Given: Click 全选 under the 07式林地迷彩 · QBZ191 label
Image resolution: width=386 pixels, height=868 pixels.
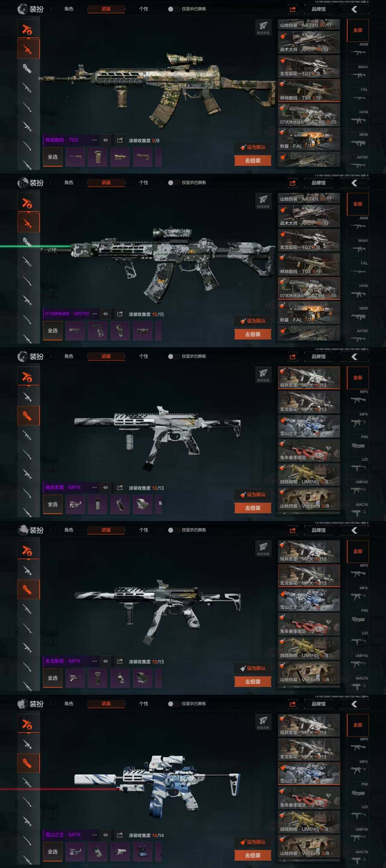Looking at the screenshot, I should coord(52,331).
